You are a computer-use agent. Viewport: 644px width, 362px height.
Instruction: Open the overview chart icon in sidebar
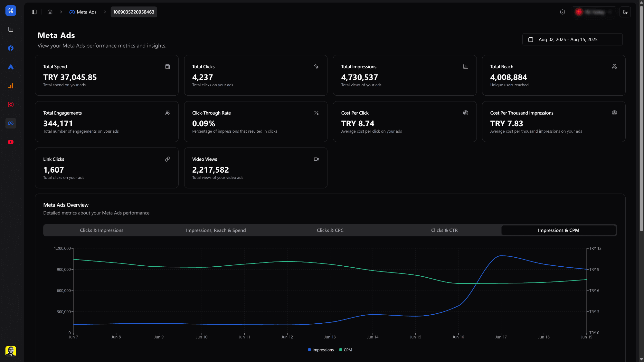click(11, 30)
